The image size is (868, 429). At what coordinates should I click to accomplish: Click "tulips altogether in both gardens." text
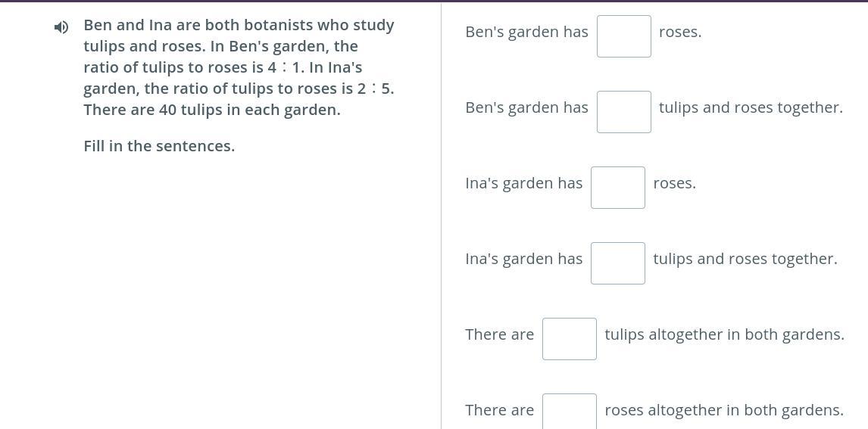[x=724, y=334]
